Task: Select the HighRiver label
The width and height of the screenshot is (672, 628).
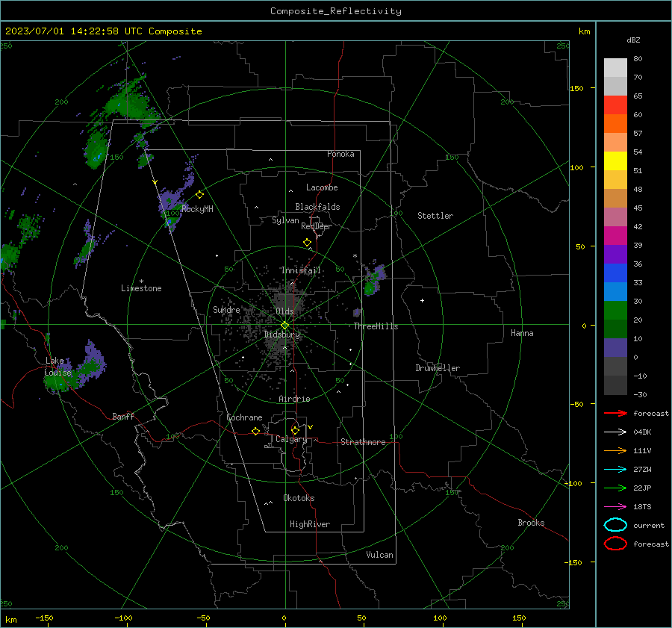Action: 310,524
